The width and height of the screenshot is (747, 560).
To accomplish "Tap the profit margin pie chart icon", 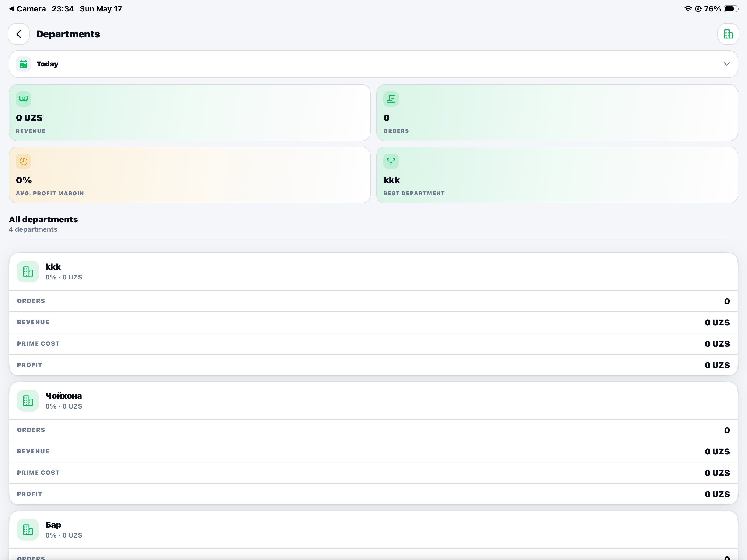I will [24, 161].
